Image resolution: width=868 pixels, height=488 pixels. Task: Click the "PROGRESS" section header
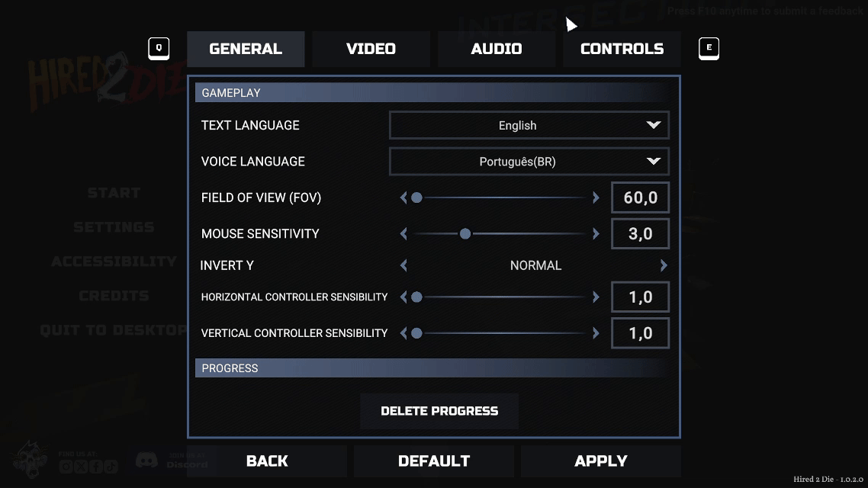tap(432, 368)
